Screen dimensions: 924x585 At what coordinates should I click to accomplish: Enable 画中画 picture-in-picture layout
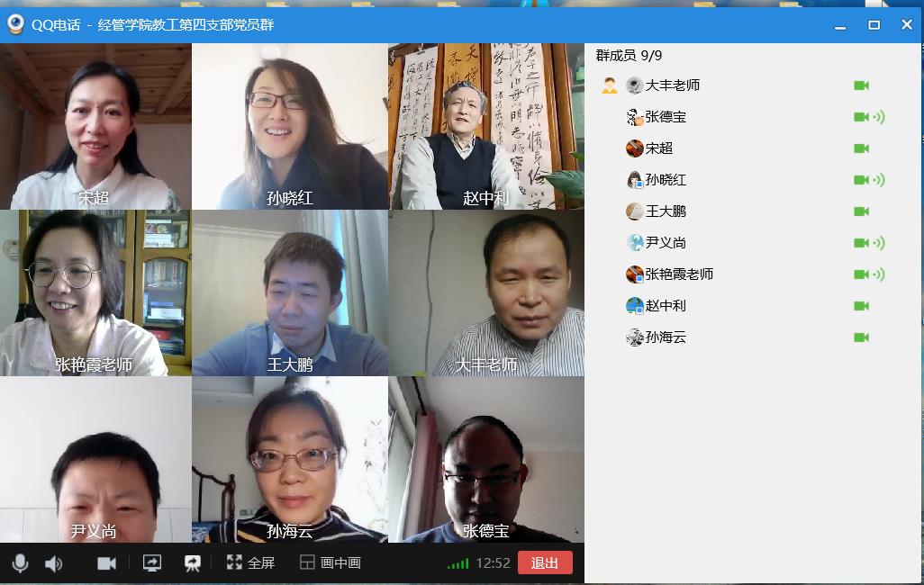[x=331, y=562]
